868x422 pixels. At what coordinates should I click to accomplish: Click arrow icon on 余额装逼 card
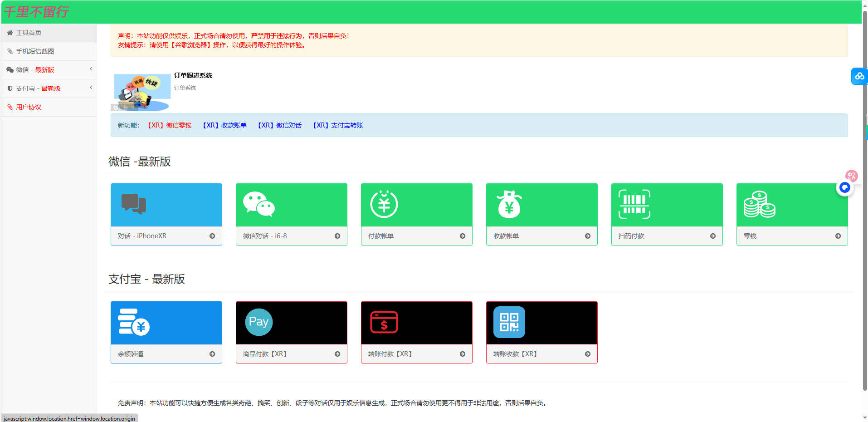coord(212,354)
